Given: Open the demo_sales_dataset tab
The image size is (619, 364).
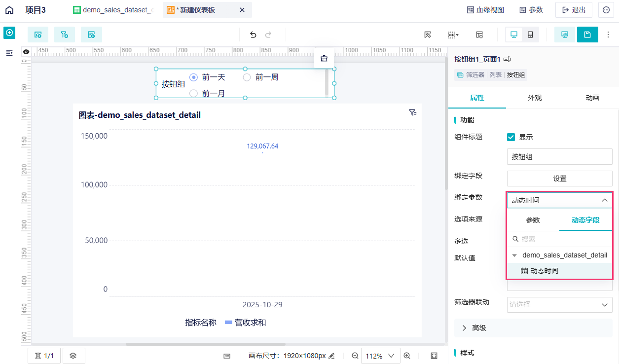Looking at the screenshot, I should pyautogui.click(x=114, y=10).
